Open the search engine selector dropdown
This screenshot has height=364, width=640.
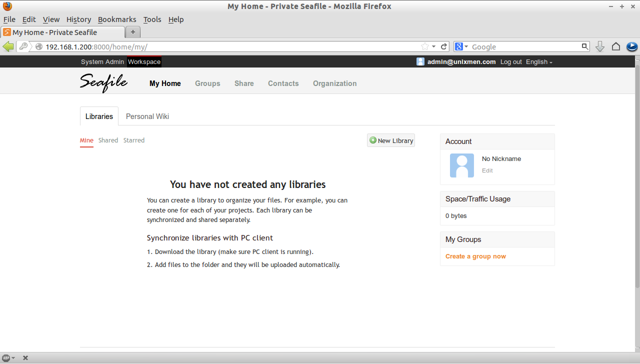[x=466, y=46]
